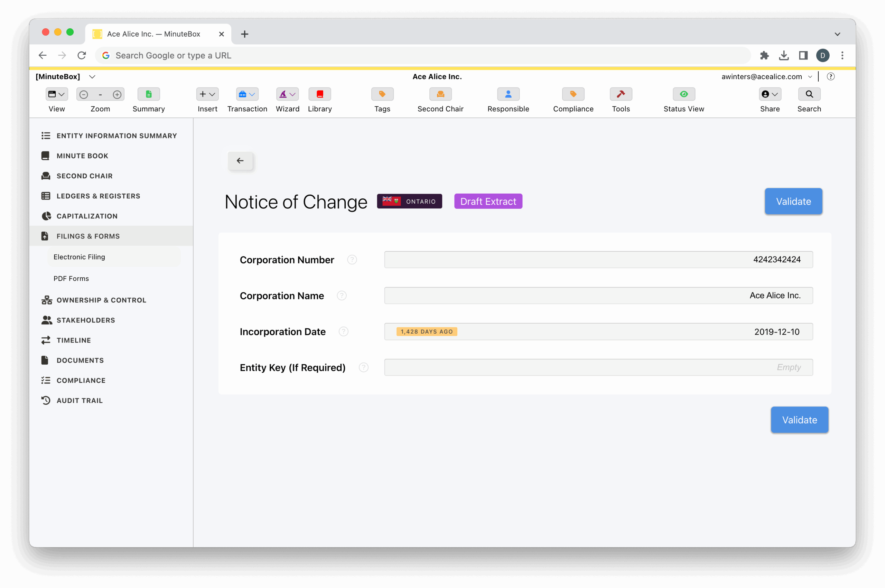Click the Entity Key input field
This screenshot has width=885, height=588.
click(598, 367)
